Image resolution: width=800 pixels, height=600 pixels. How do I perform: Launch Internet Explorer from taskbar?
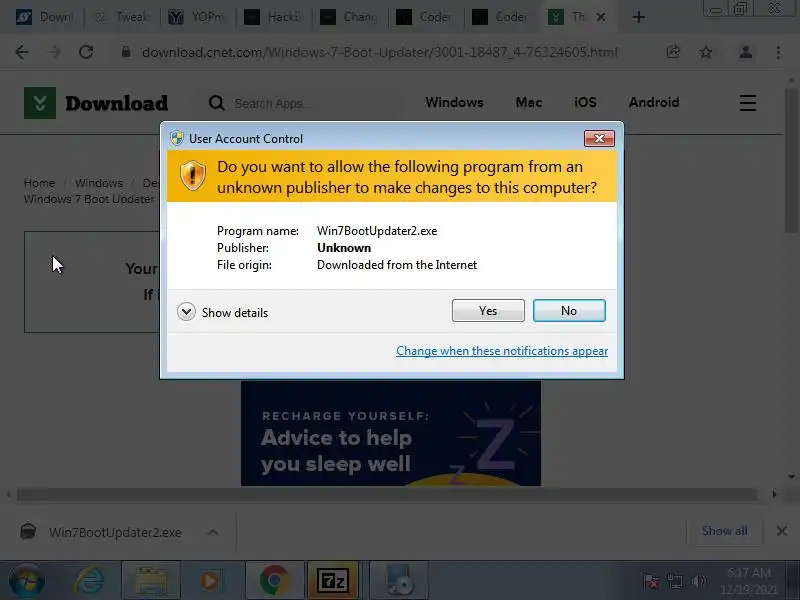click(x=90, y=581)
